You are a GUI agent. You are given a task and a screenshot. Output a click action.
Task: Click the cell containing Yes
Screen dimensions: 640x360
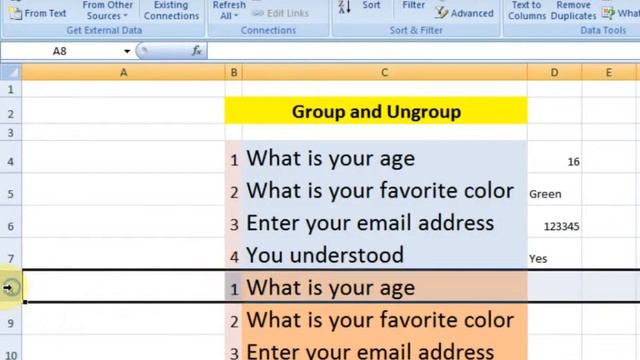(x=554, y=254)
